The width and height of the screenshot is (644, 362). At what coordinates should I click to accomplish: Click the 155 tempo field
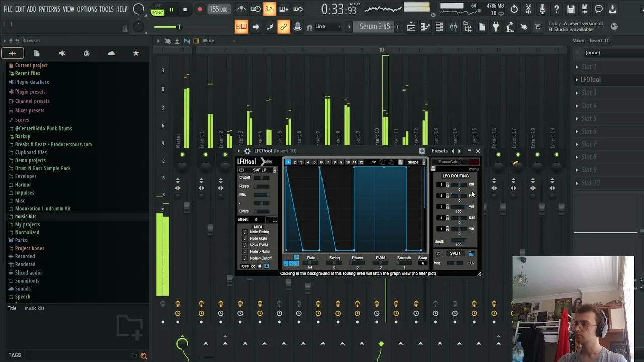(x=219, y=9)
